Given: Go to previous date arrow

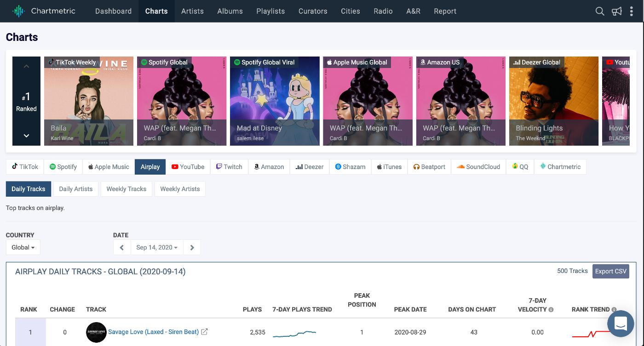Looking at the screenshot, I should pos(122,247).
